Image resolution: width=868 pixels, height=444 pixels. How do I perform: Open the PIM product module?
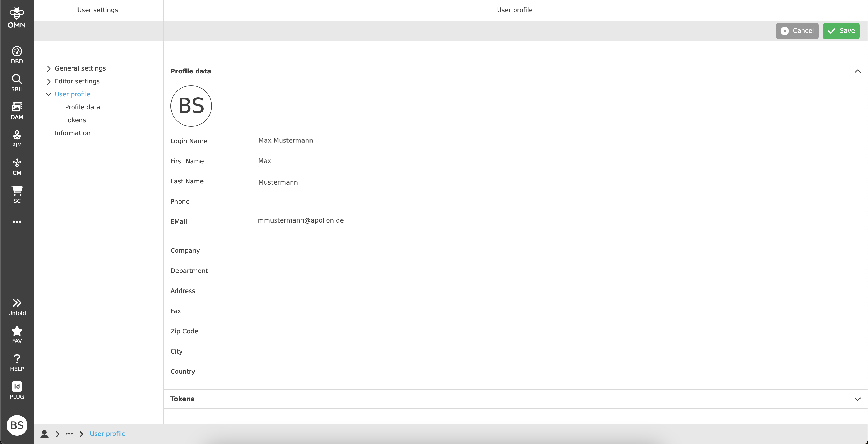coord(17,138)
